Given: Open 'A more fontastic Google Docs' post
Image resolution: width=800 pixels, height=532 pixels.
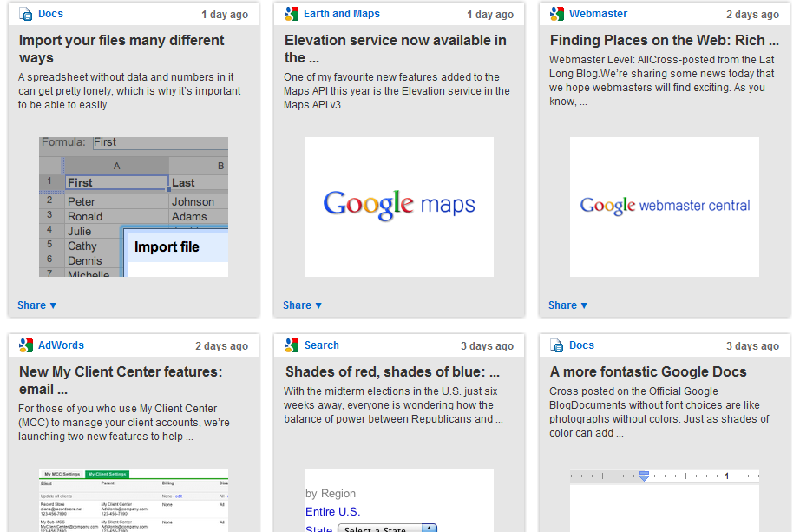Looking at the screenshot, I should [x=648, y=371].
